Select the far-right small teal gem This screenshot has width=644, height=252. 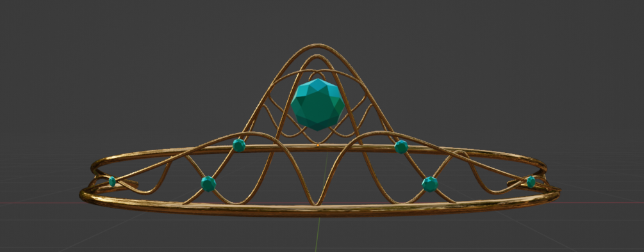pos(531,182)
